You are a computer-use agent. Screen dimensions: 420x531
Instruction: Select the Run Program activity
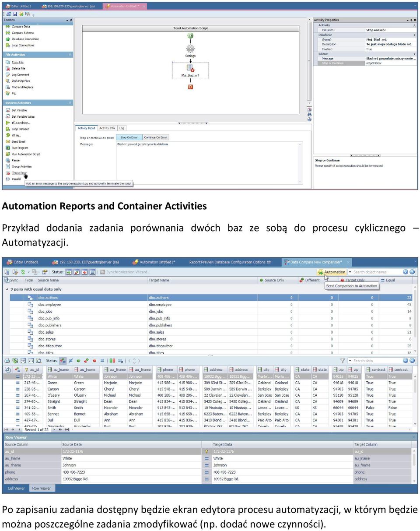pyautogui.click(x=17, y=148)
